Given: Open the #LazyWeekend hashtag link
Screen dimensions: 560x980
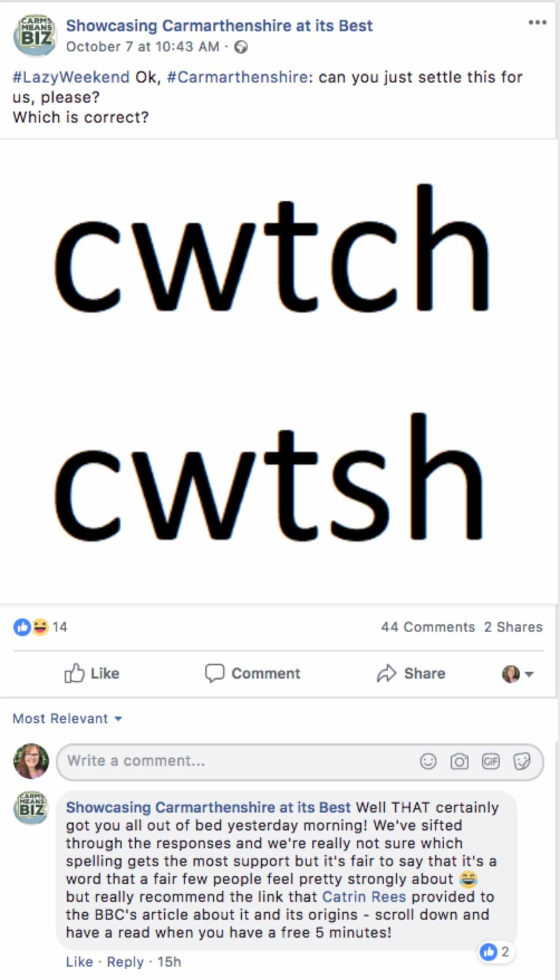Looking at the screenshot, I should click(x=71, y=77).
